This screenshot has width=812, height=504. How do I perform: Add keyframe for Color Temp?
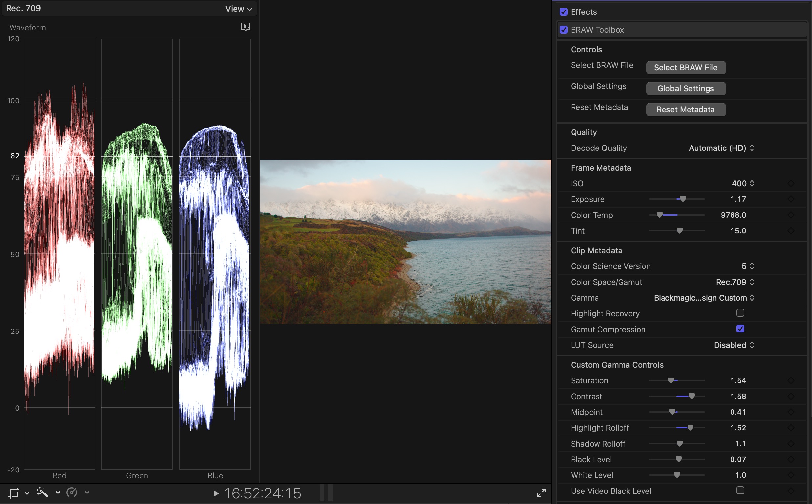point(791,215)
